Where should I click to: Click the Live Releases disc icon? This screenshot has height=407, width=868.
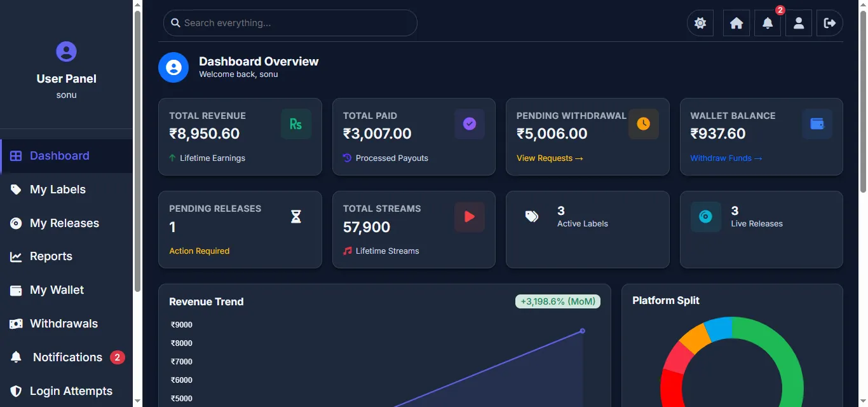tap(706, 217)
